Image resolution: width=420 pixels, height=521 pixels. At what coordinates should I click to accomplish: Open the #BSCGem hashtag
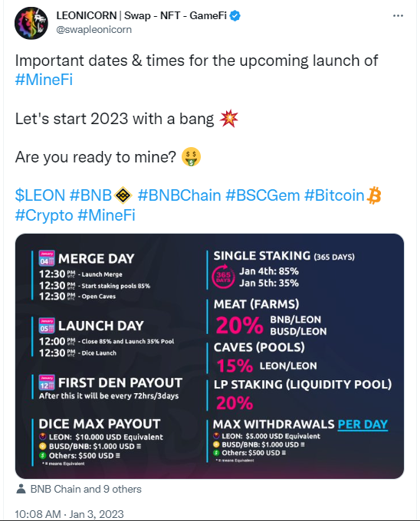262,195
